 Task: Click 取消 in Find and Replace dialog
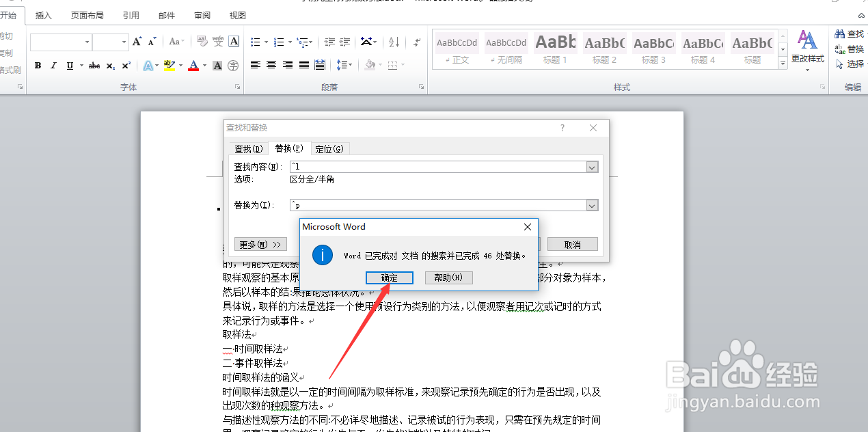point(573,244)
